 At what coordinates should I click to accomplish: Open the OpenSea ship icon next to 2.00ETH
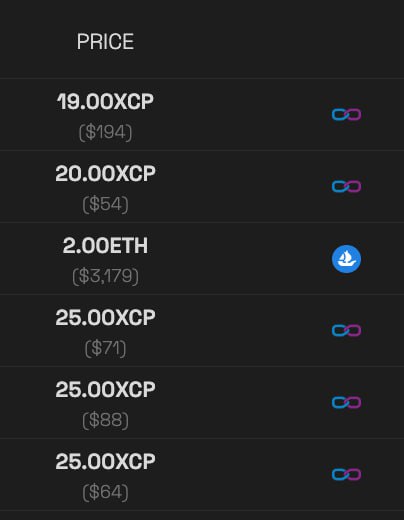[x=346, y=259]
